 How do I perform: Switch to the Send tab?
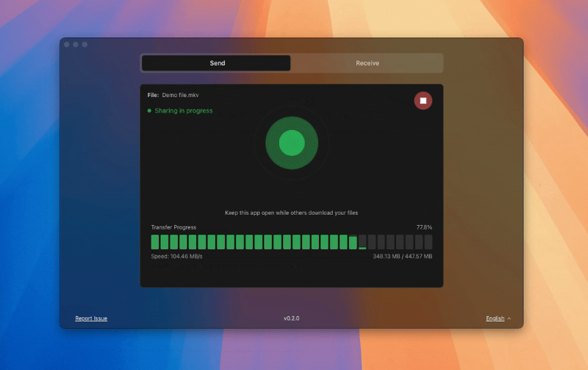[x=216, y=63]
